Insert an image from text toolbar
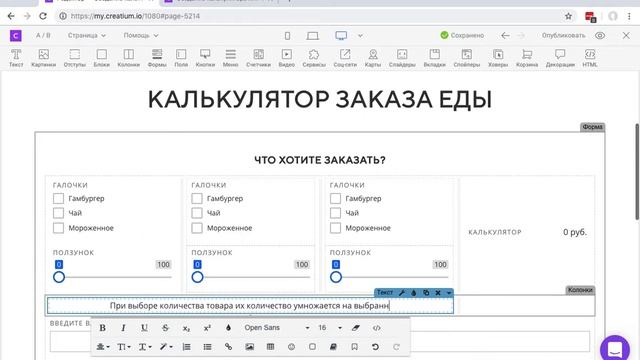640x360 pixels. point(249,347)
